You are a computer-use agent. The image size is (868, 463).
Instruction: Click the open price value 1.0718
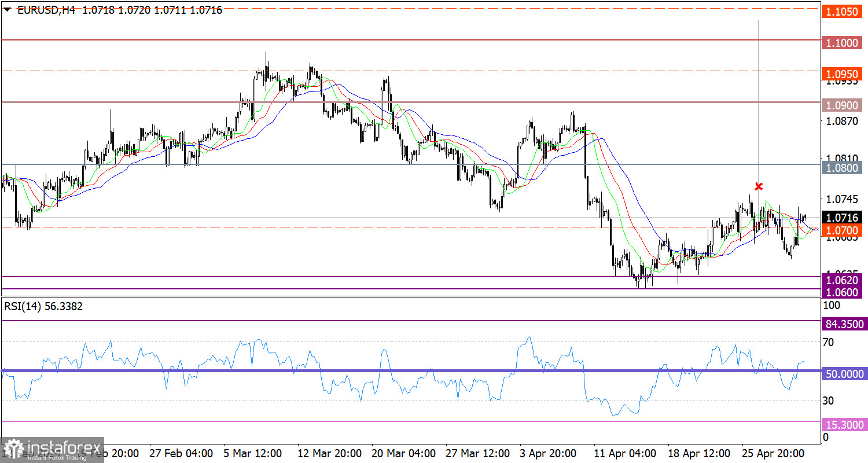tap(97, 10)
